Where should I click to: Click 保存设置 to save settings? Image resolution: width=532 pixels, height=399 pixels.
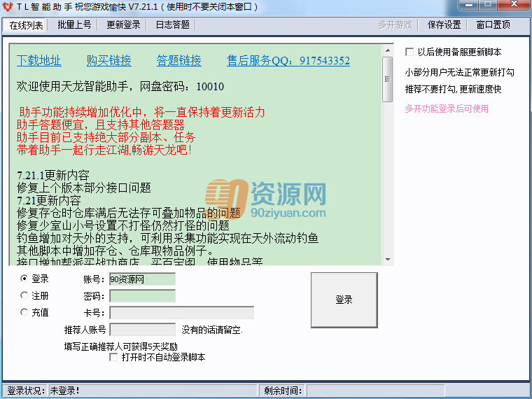tap(444, 24)
